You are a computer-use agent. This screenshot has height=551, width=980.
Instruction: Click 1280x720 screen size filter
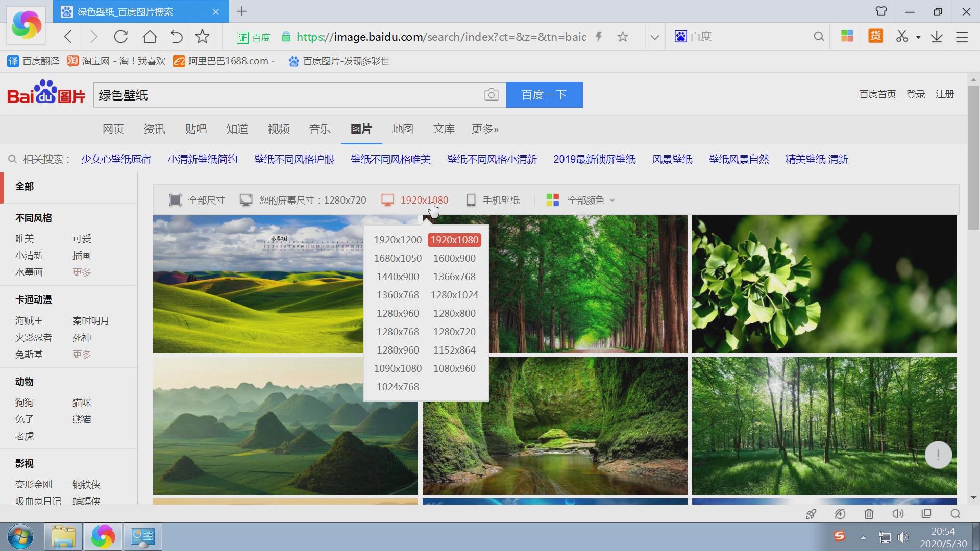coord(454,332)
